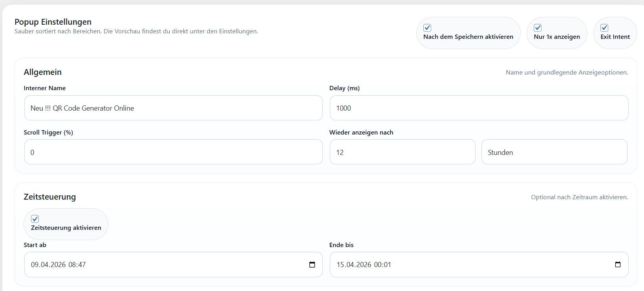Uncheck the Zeitsteuerung aktivieren checkbox
The width and height of the screenshot is (644, 291).
[x=35, y=219]
